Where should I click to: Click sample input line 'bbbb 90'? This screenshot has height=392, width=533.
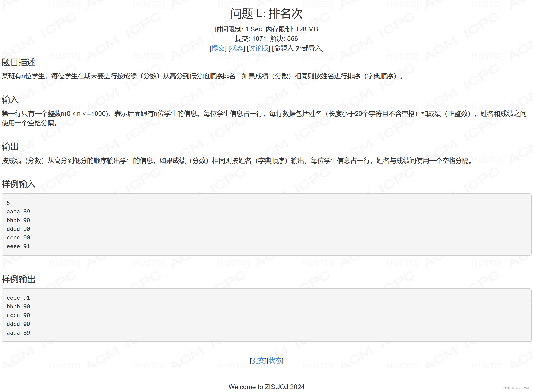18,220
